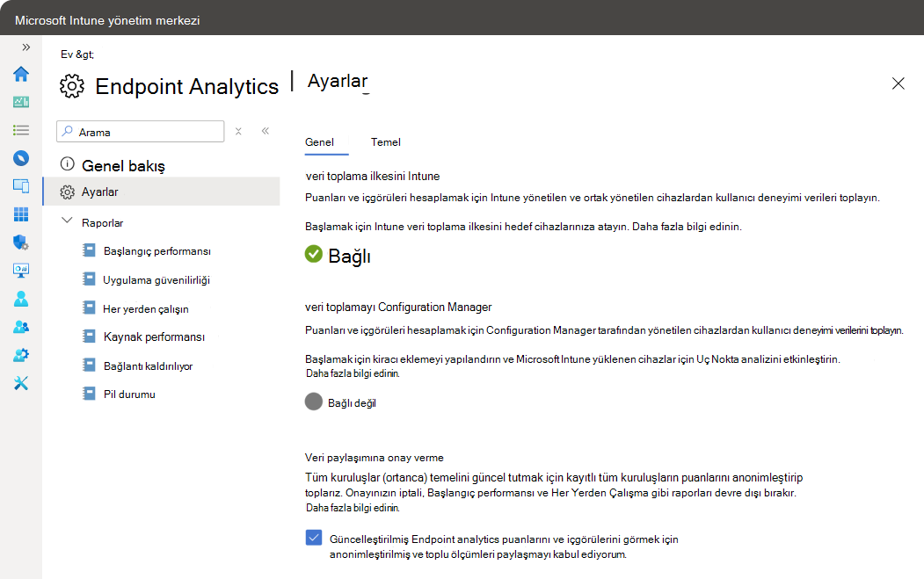This screenshot has width=924, height=579.
Task: Open Troubleshooting wrench icon
Action: click(x=21, y=383)
